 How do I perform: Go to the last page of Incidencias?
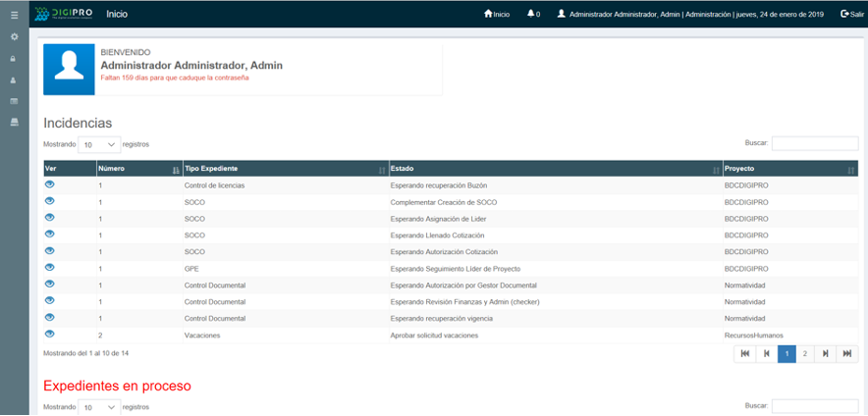pyautogui.click(x=846, y=353)
